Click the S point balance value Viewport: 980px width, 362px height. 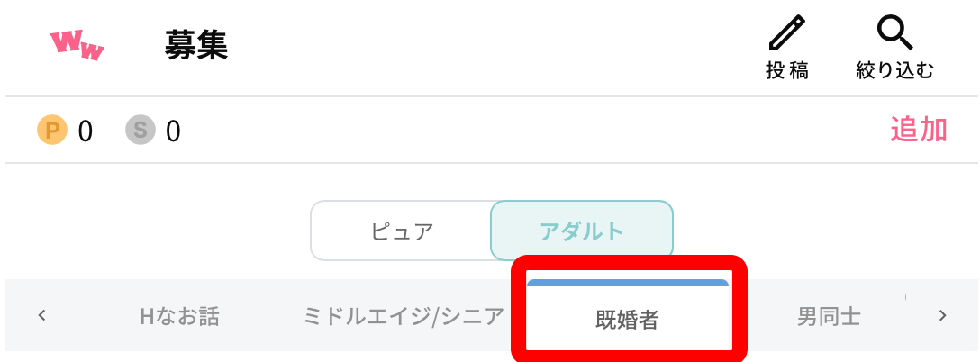coord(173,131)
